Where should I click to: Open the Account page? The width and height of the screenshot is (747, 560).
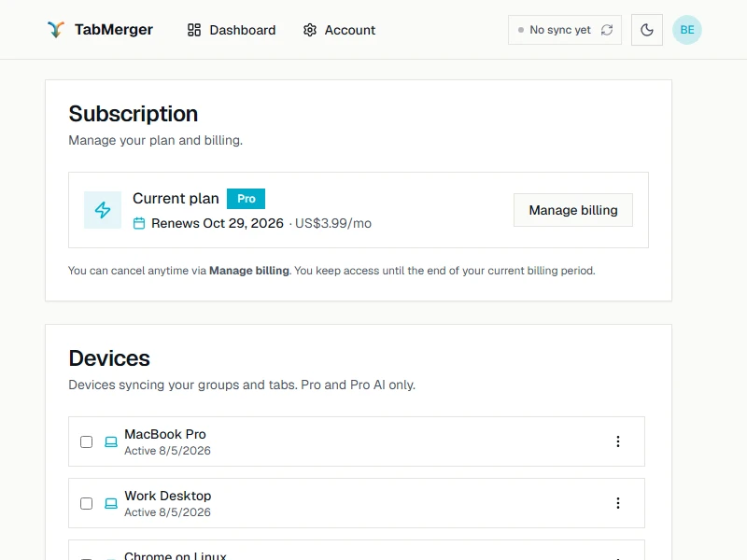(339, 30)
